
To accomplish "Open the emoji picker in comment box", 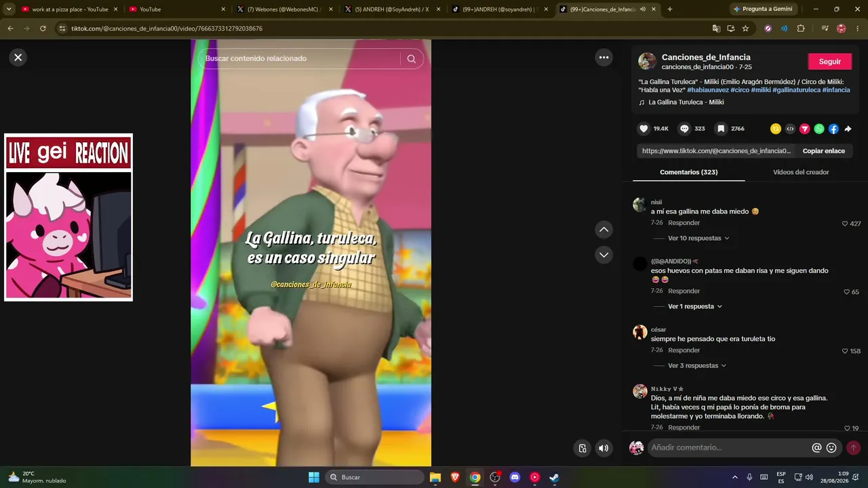I will point(831,448).
